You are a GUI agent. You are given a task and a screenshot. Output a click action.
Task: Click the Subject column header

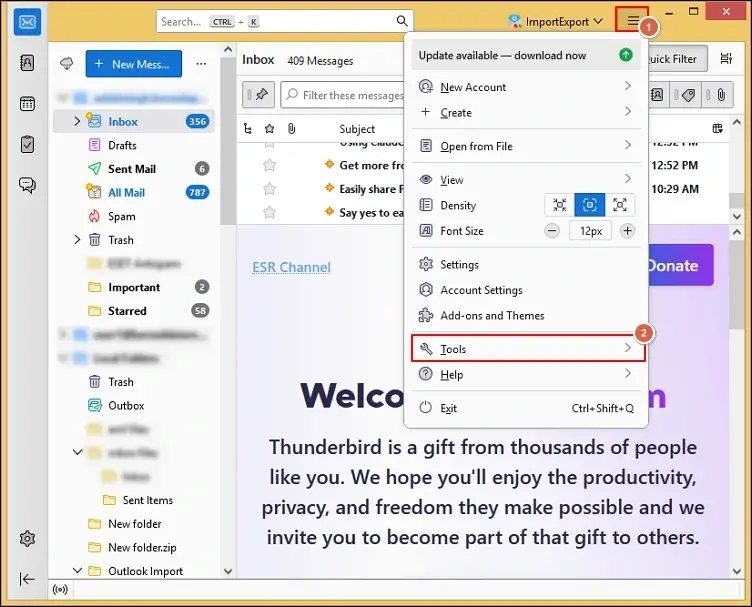(x=357, y=129)
